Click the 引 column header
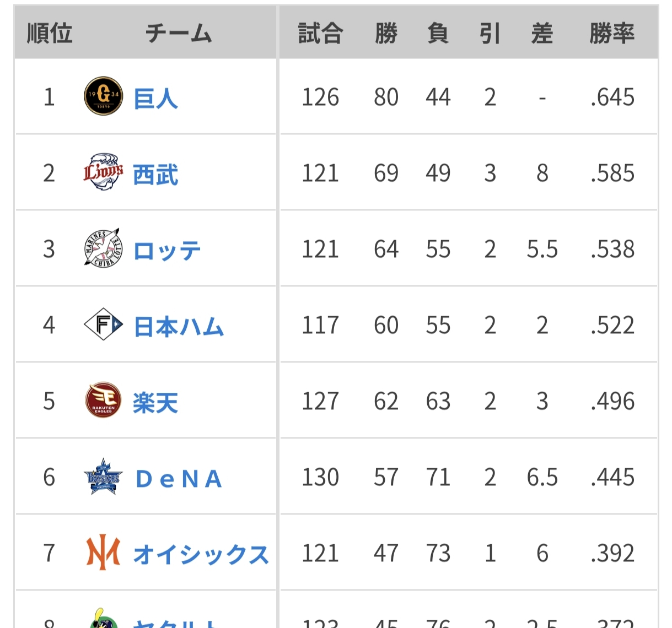This screenshot has height=628, width=672. coord(490,34)
